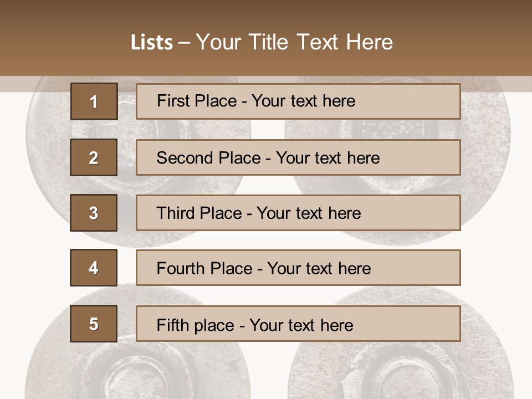Click the number 1 box
The image size is (532, 399).
coord(94,101)
